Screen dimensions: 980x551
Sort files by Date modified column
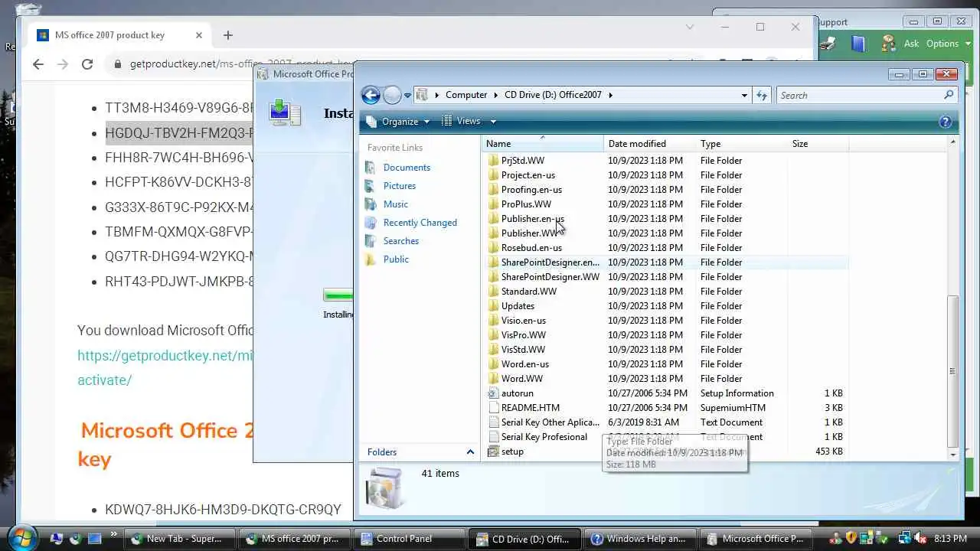click(x=650, y=144)
